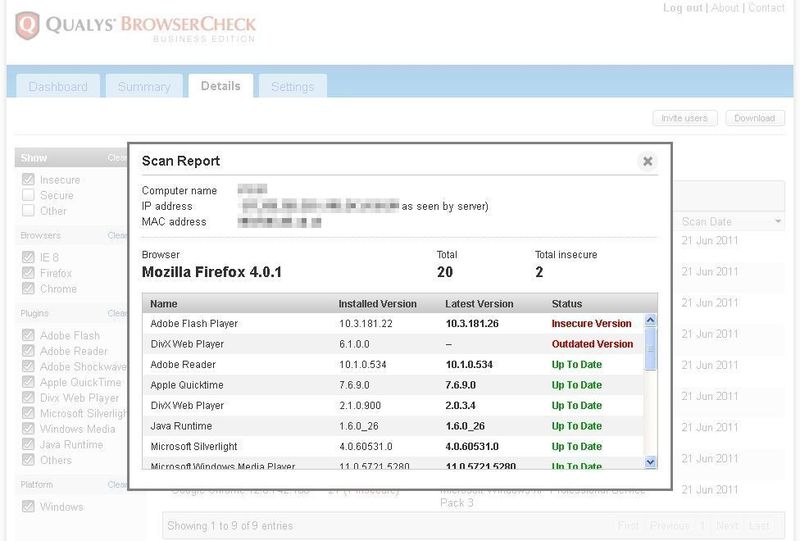
Task: Select the Apple Quicktime row name
Action: [187, 385]
